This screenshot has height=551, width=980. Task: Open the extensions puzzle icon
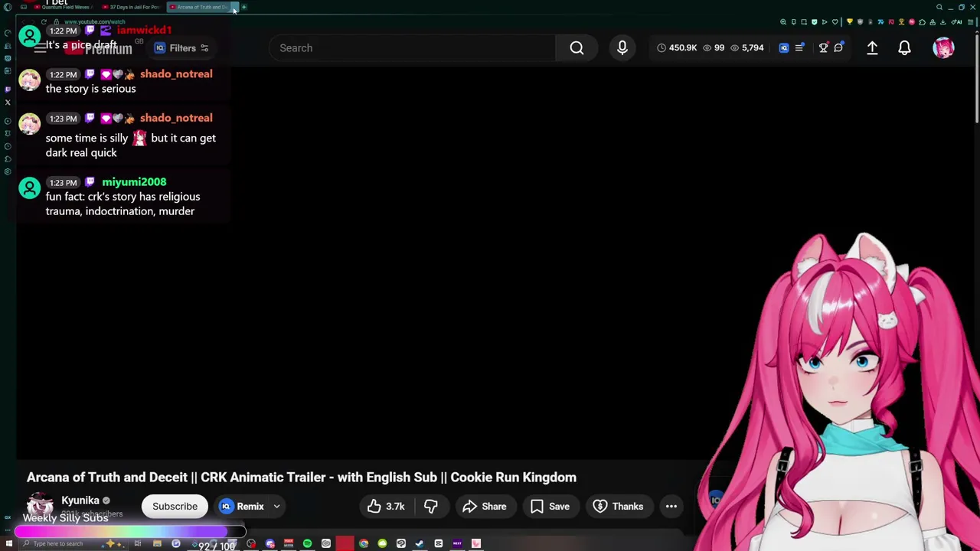[922, 22]
